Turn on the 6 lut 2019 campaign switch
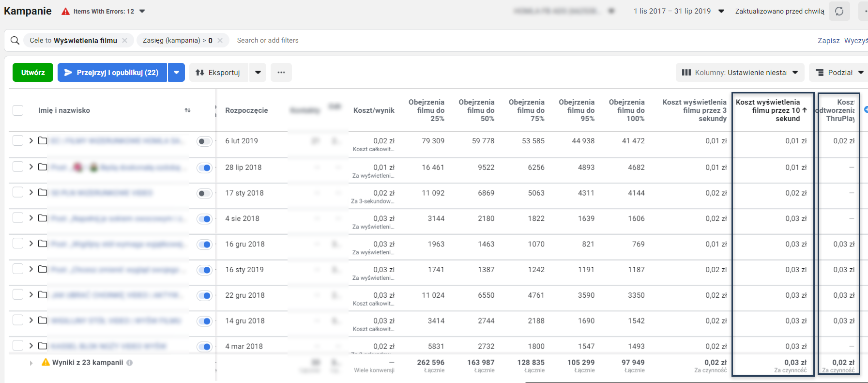The width and height of the screenshot is (868, 383). pyautogui.click(x=204, y=141)
